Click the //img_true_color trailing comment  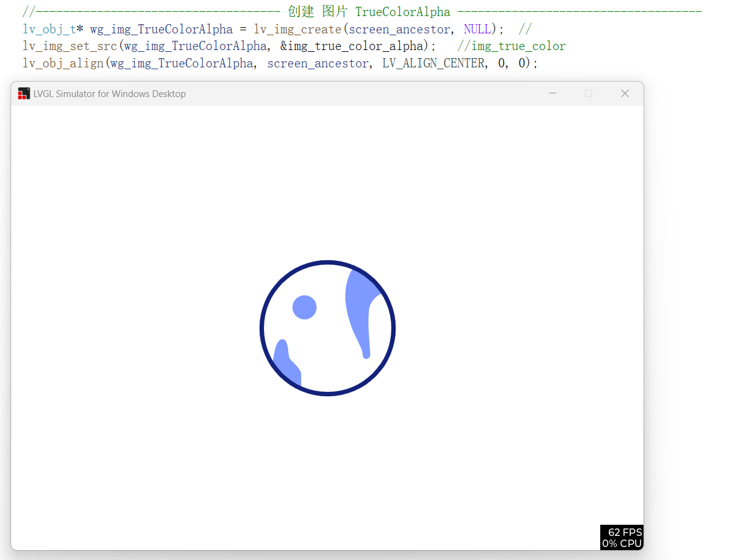511,46
